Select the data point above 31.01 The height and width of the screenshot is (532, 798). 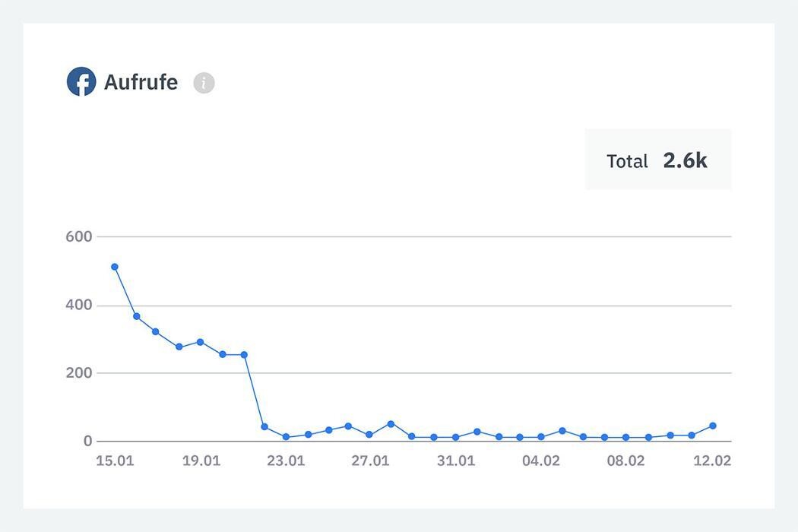tap(455, 437)
